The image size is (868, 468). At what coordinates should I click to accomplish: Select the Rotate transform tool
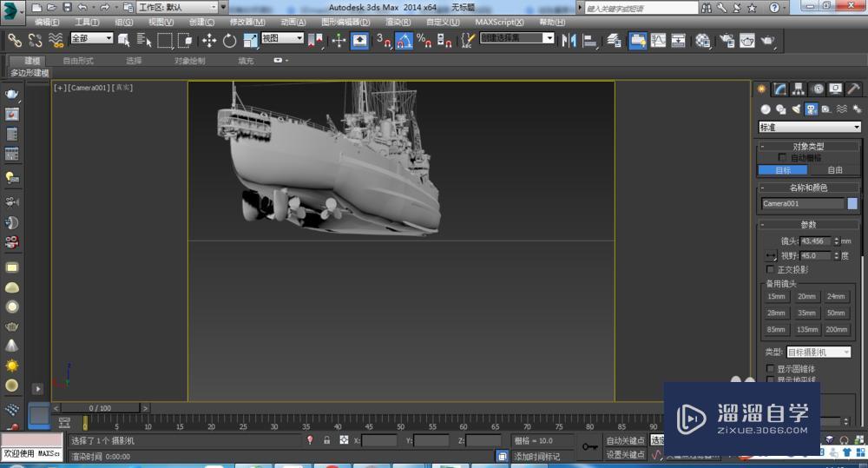pyautogui.click(x=230, y=40)
